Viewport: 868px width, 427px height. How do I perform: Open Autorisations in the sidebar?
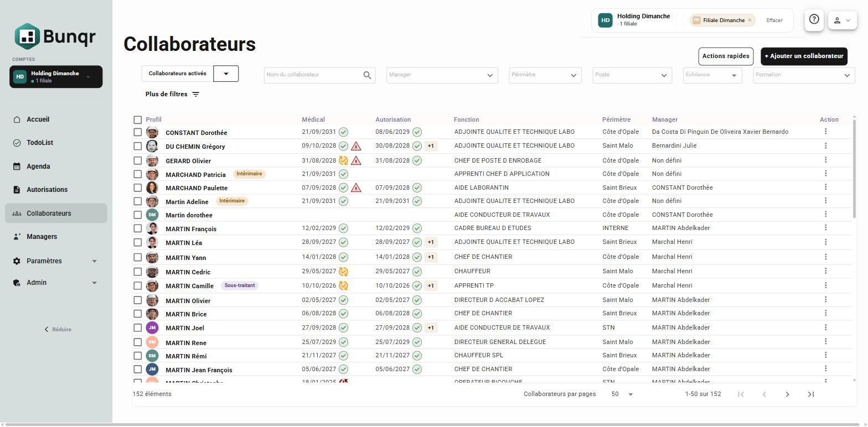[55, 190]
